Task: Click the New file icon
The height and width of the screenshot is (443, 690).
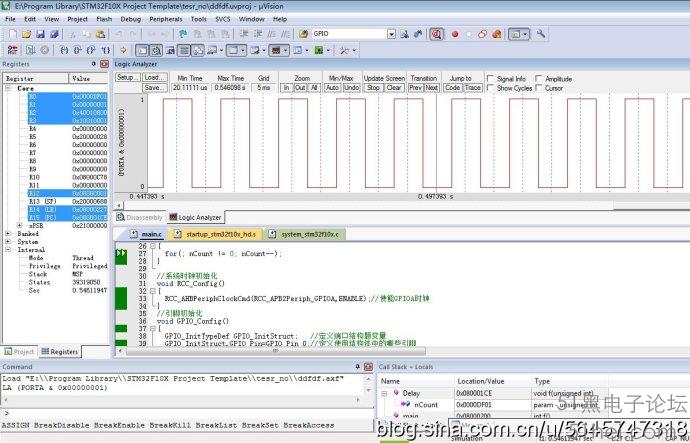Action: [13, 34]
